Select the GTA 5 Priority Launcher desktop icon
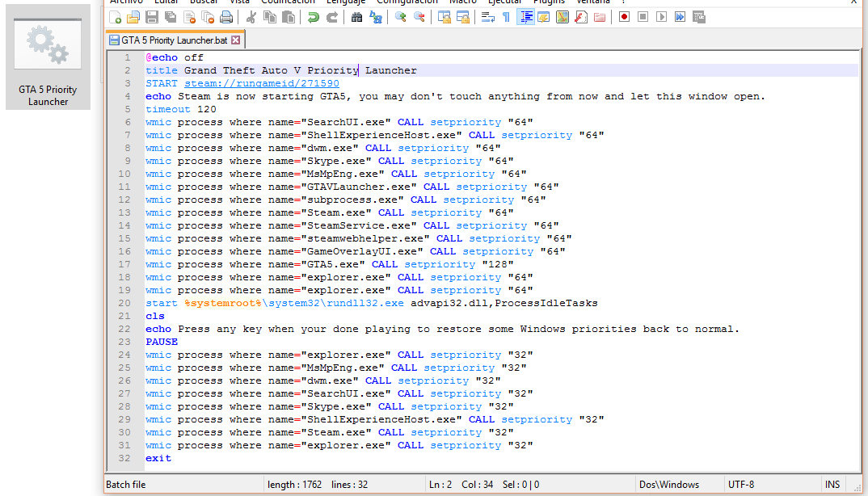Image resolution: width=868 pixels, height=496 pixels. 48,57
